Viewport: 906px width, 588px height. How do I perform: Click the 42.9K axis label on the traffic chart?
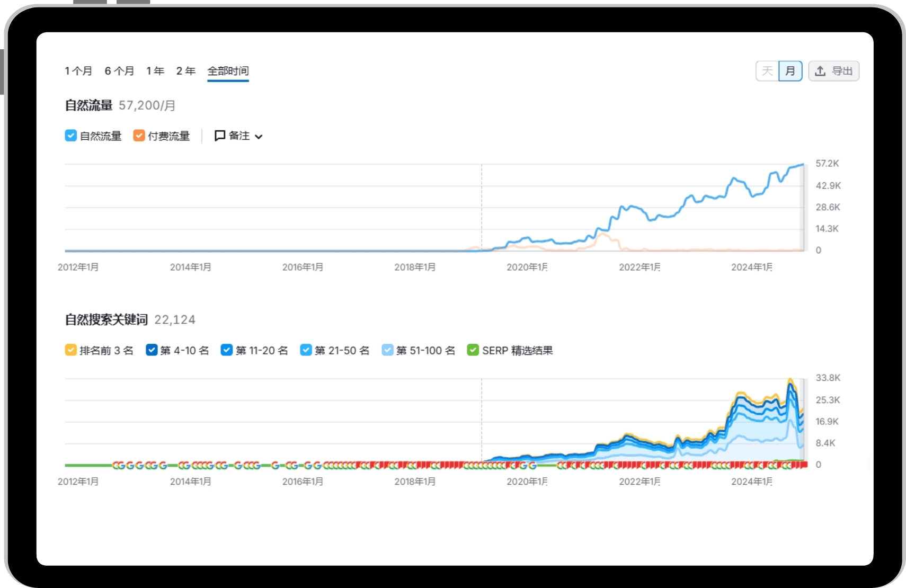[x=828, y=185]
